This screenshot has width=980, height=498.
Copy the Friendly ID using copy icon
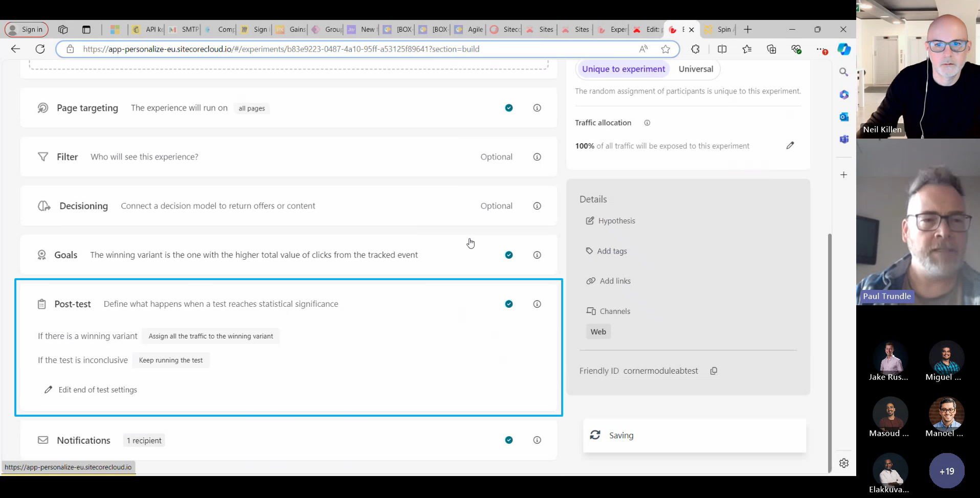[714, 371]
